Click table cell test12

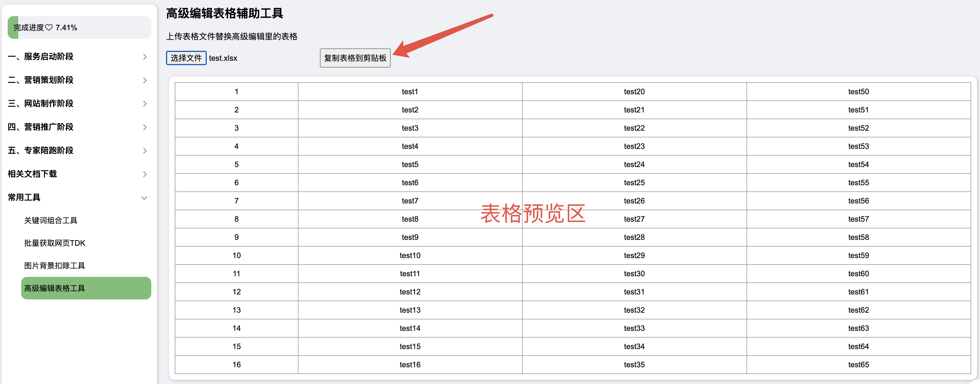[410, 292]
